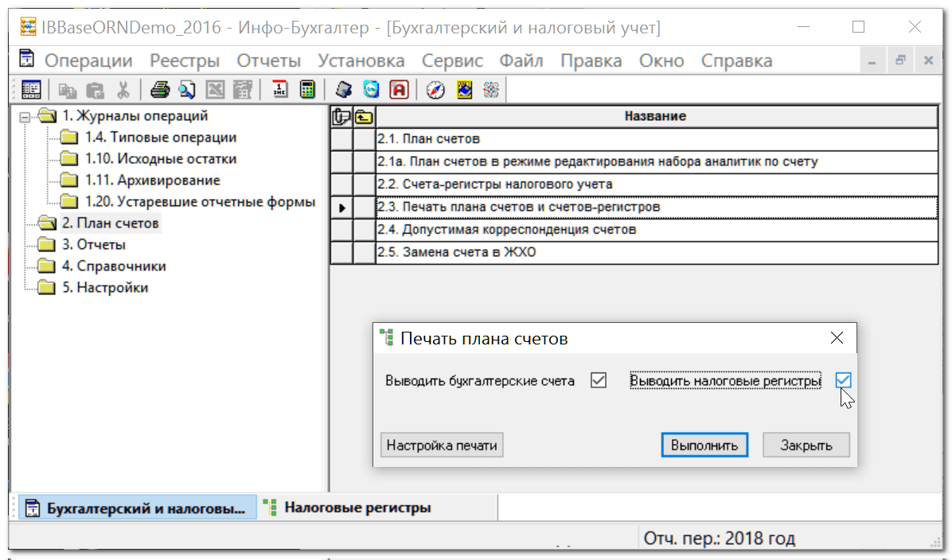Open the Реестры menu
Screen dimensions: 952x560
(x=185, y=60)
